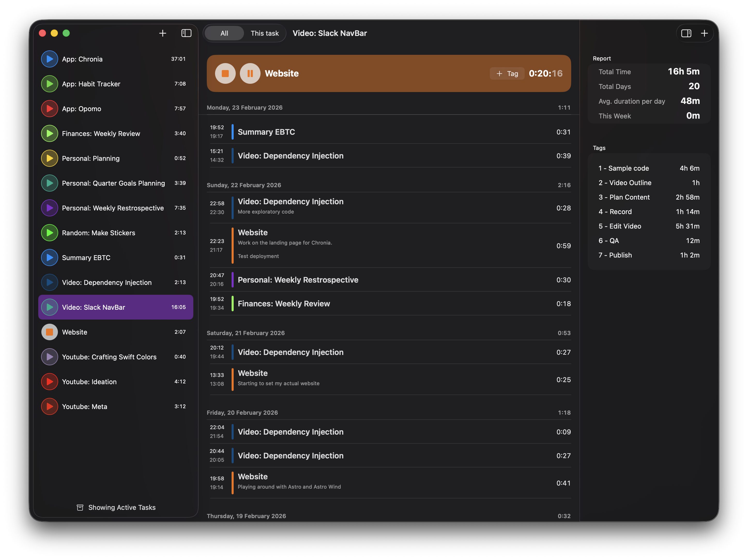
Task: Pause the Website timer
Action: pyautogui.click(x=250, y=73)
